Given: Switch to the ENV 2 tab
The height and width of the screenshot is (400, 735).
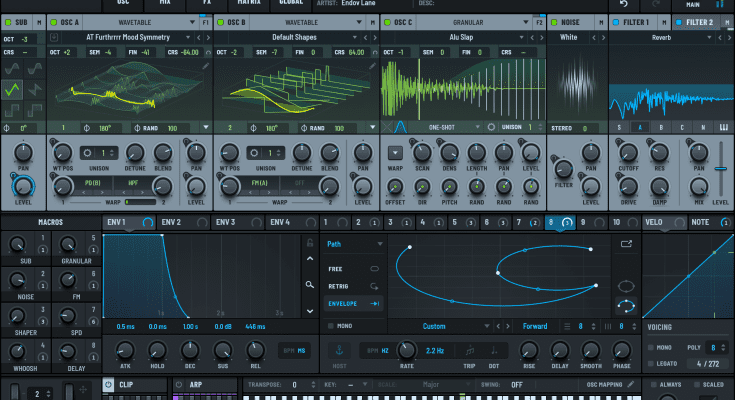Looking at the screenshot, I should (171, 221).
